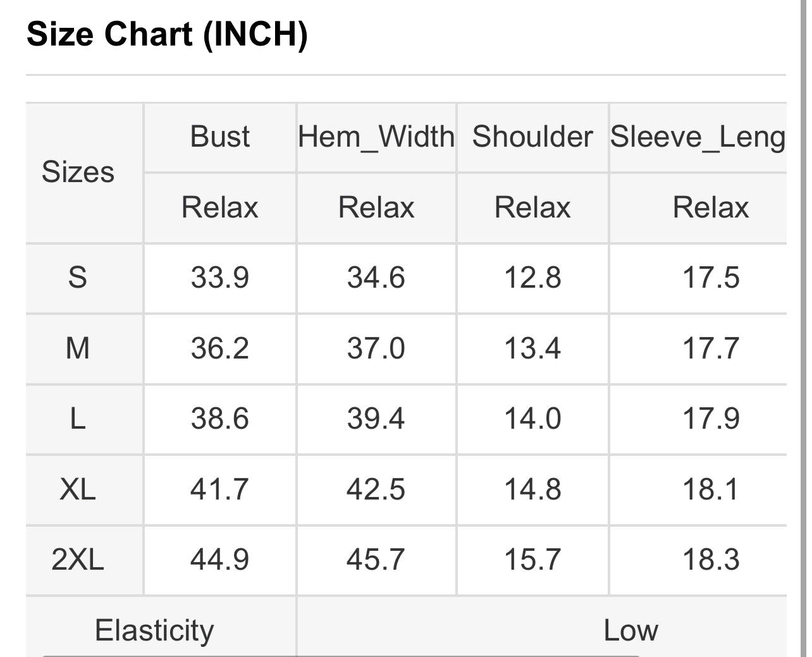
Task: Select the L size row label
Action: click(x=78, y=419)
